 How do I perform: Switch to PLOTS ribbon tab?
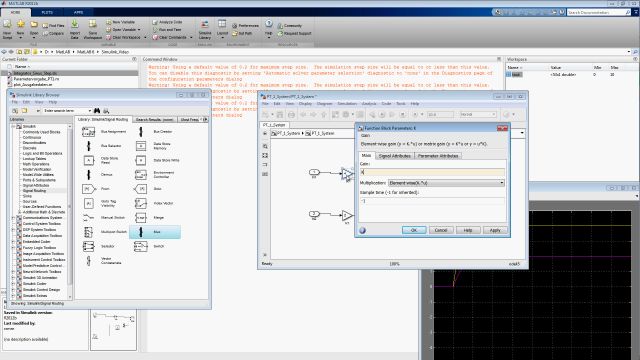point(47,12)
